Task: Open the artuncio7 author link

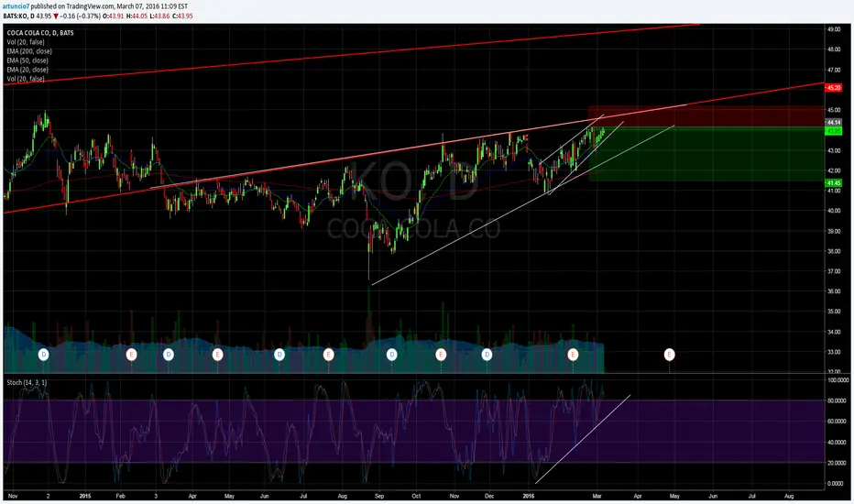Action: coord(16,6)
